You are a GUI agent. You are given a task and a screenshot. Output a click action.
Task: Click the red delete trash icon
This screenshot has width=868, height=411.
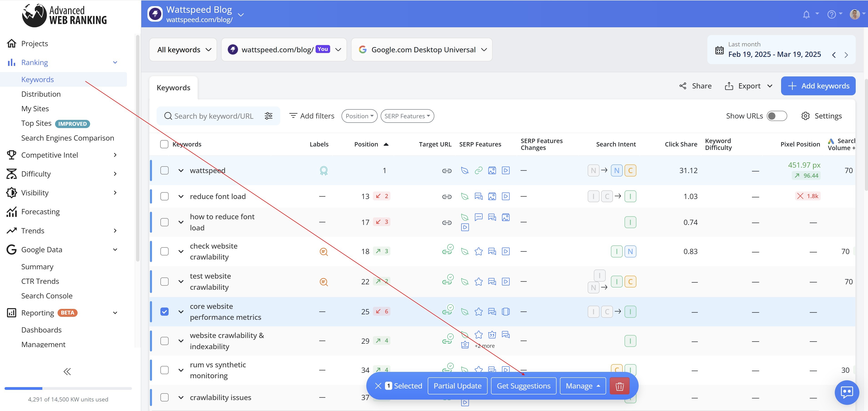tap(619, 386)
